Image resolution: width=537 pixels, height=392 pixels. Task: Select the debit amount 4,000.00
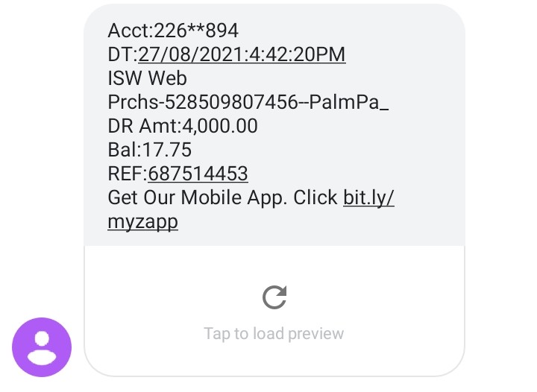220,126
